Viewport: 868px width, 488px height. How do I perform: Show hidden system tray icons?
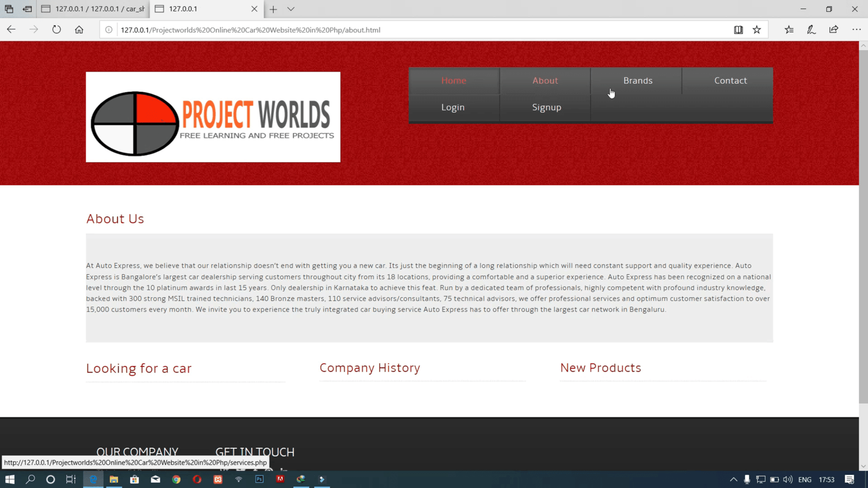733,479
